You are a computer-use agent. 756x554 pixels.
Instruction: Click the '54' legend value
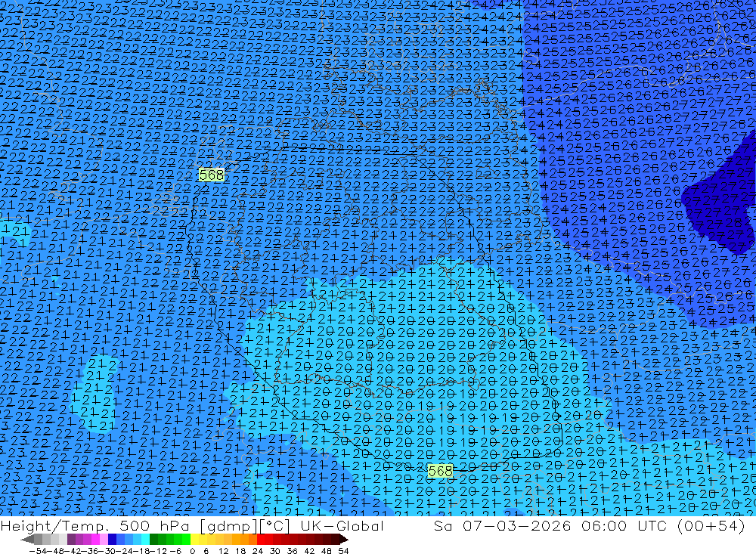click(x=343, y=551)
